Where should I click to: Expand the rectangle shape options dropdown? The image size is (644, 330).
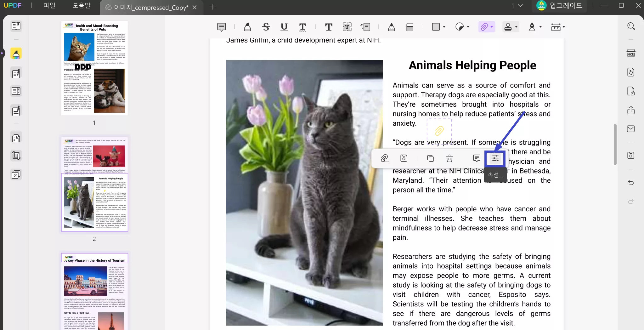point(444,27)
